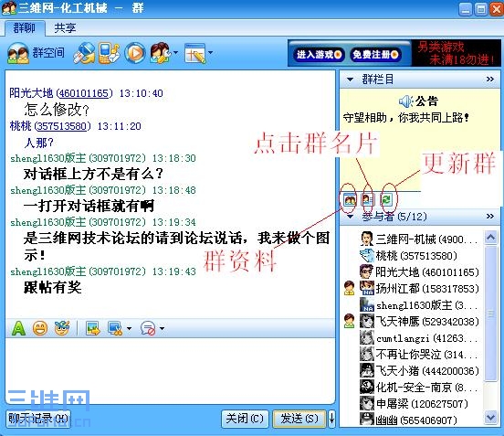
Task: Click the 聊天记录(H) button
Action: click(38, 419)
